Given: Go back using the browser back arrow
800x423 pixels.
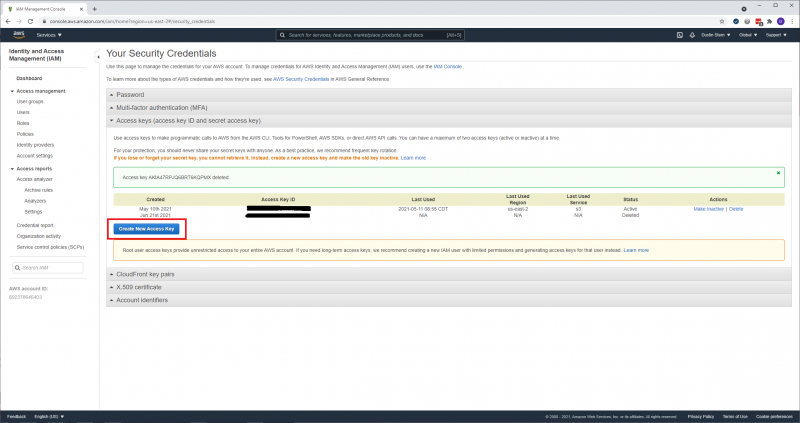Looking at the screenshot, I should pyautogui.click(x=8, y=21).
